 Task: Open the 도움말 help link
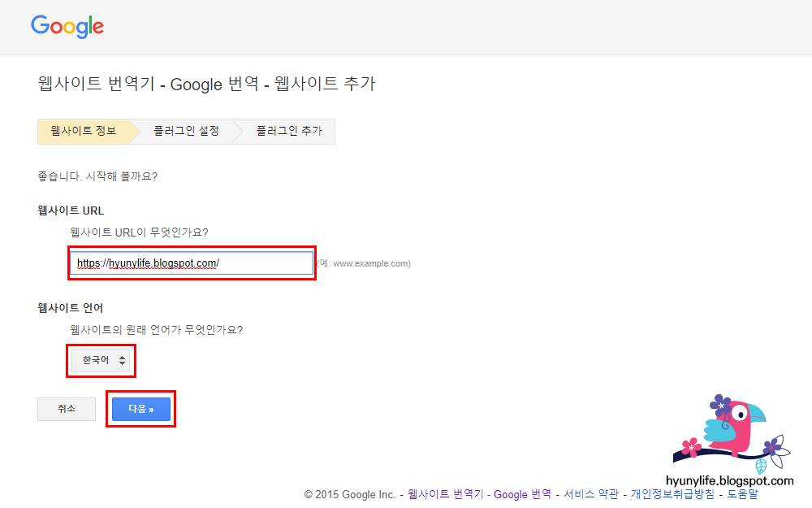742,494
